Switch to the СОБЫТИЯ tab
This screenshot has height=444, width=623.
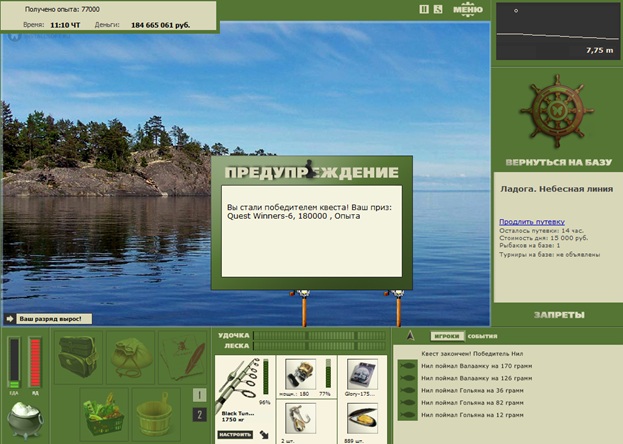[482, 336]
